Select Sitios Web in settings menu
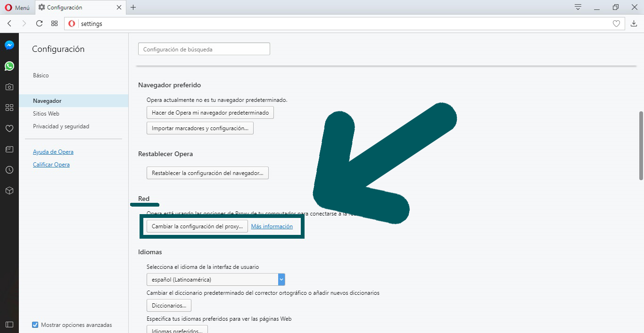This screenshot has width=644, height=333. point(46,114)
